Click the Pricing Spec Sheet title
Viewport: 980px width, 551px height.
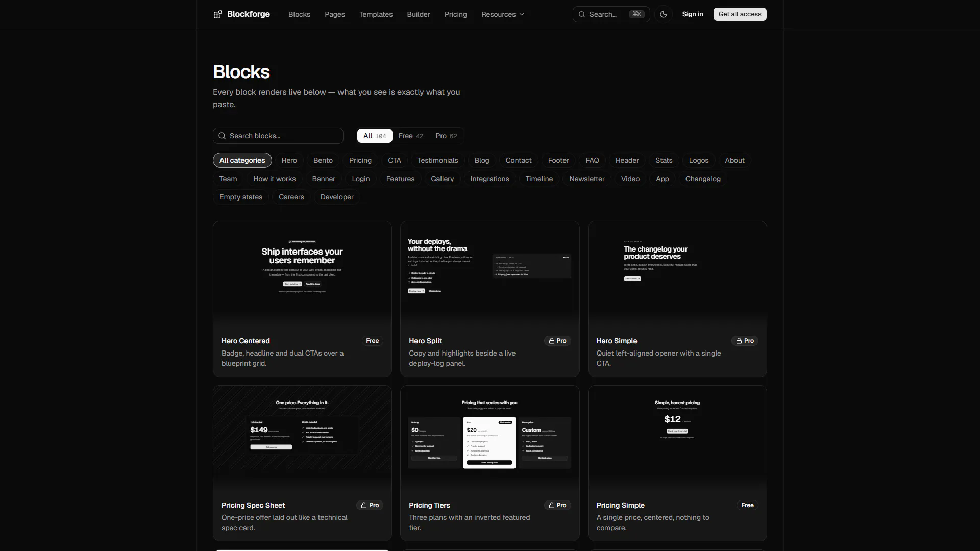tap(253, 505)
